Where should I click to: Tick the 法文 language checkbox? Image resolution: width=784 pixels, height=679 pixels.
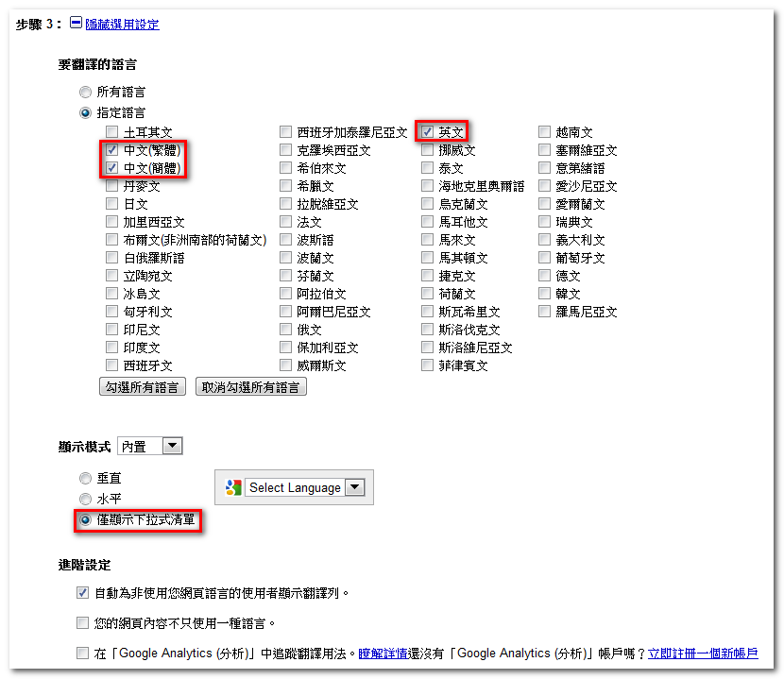click(286, 222)
